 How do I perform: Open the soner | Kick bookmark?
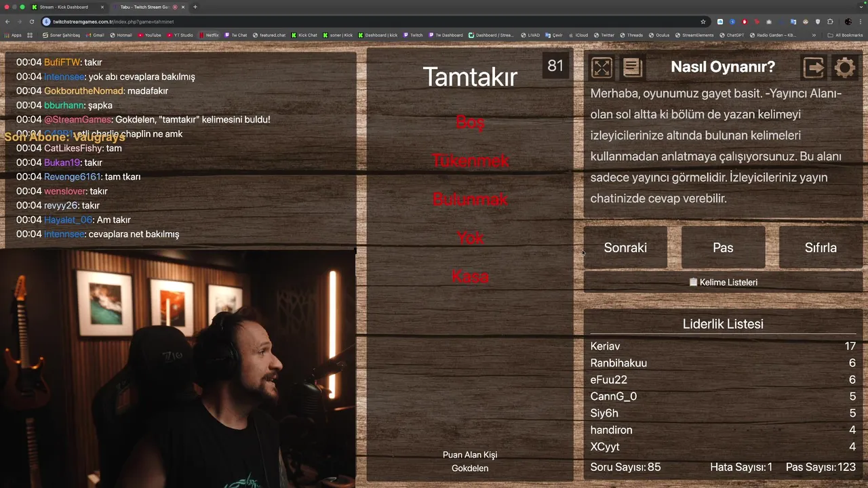click(x=338, y=35)
